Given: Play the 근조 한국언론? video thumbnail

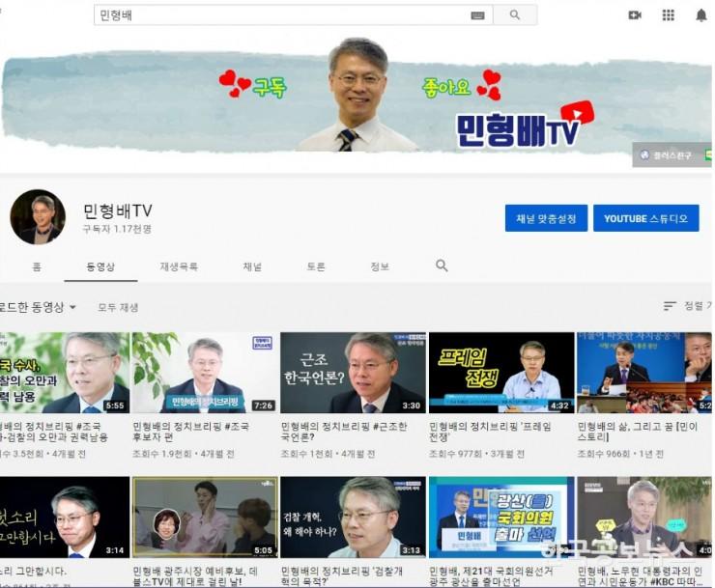Looking at the screenshot, I should click(x=353, y=373).
